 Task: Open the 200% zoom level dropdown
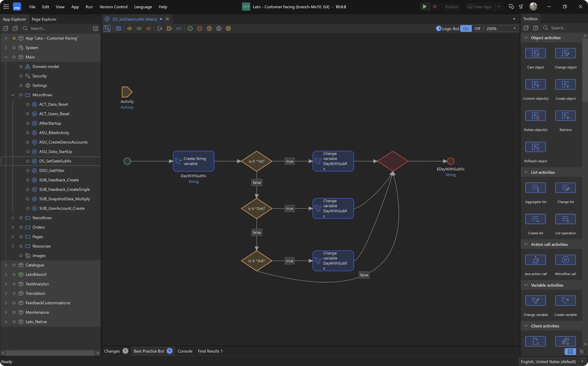(x=514, y=29)
